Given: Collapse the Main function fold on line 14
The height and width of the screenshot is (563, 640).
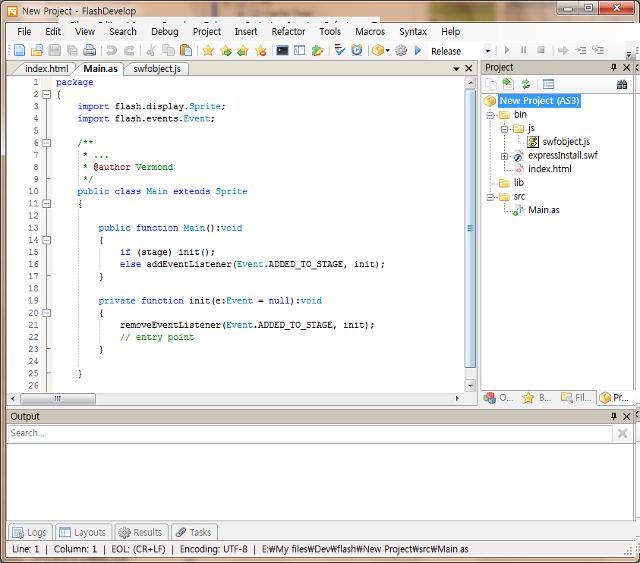Looking at the screenshot, I should click(x=47, y=240).
